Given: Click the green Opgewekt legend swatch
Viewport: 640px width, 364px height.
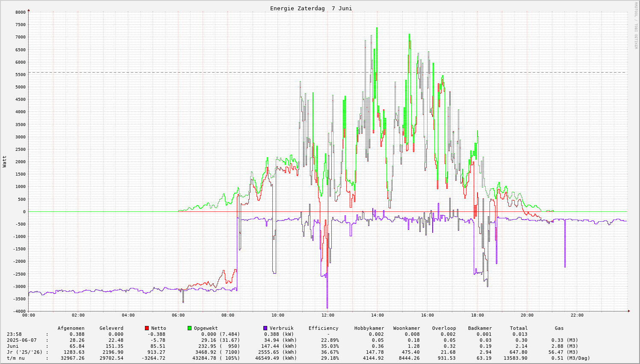Looking at the screenshot, I should coord(190,328).
